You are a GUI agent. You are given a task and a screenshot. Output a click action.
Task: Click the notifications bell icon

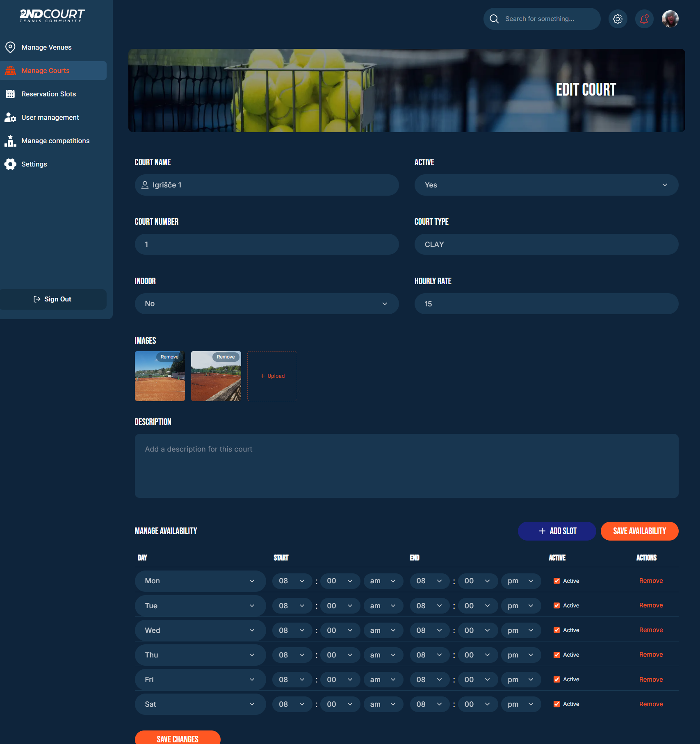pyautogui.click(x=644, y=18)
